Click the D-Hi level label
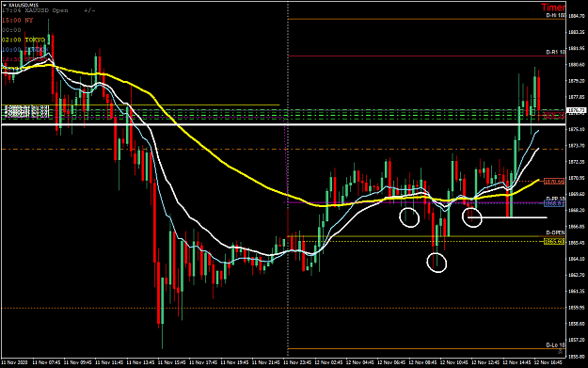The width and height of the screenshot is (588, 368). coord(555,15)
